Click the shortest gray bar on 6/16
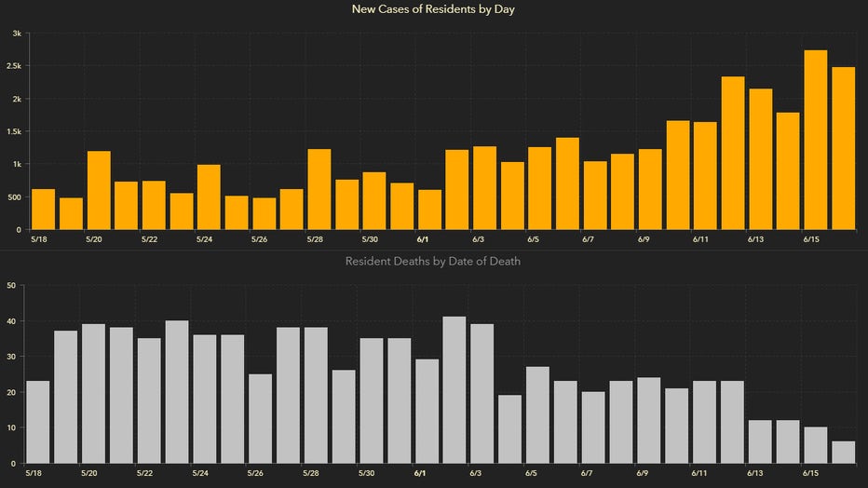Viewport: 868px width, 488px height. click(x=843, y=452)
